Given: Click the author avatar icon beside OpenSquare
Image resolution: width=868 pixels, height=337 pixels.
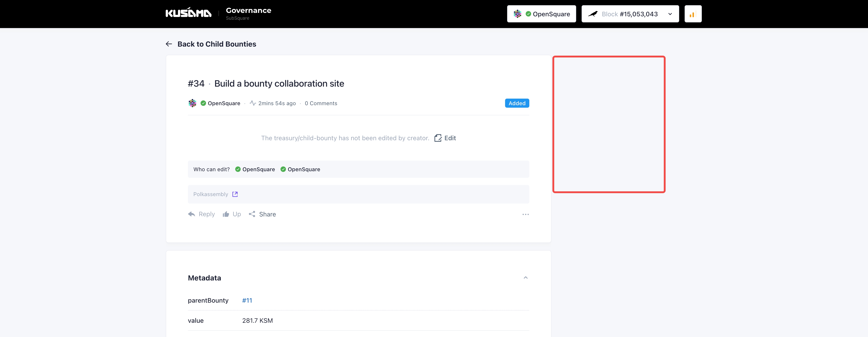Looking at the screenshot, I should 192,103.
